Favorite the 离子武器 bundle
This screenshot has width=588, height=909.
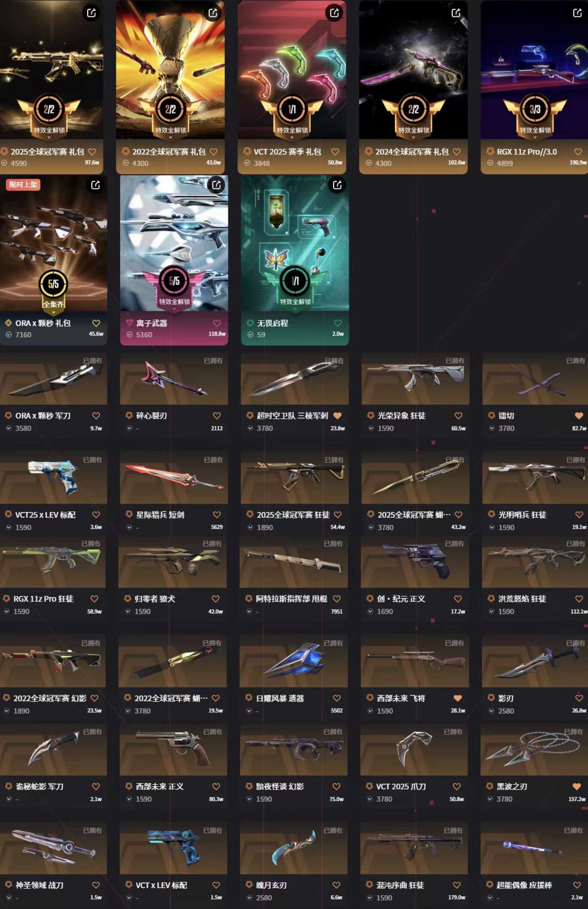[x=217, y=323]
